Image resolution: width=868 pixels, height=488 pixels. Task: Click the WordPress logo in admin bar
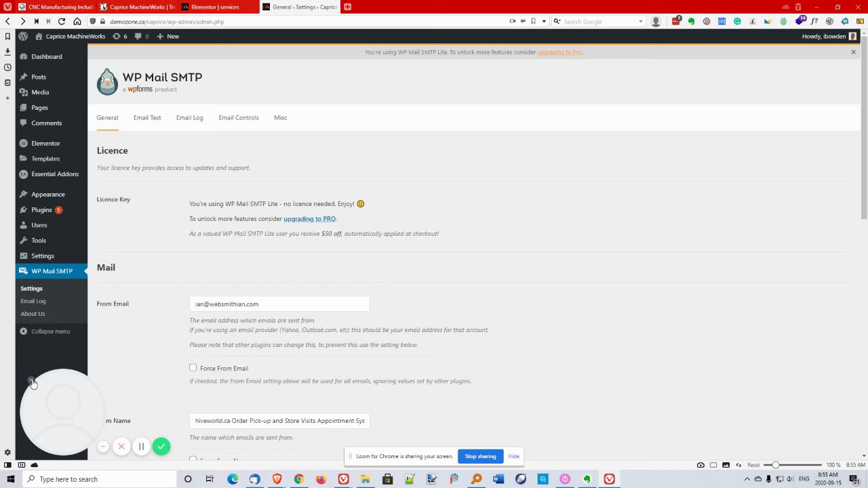point(23,36)
